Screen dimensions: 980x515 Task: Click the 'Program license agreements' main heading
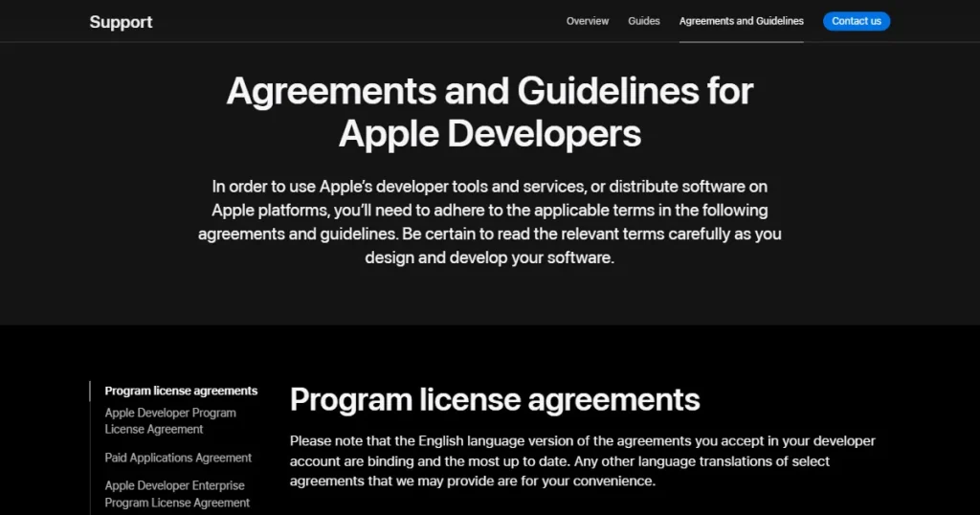495,399
